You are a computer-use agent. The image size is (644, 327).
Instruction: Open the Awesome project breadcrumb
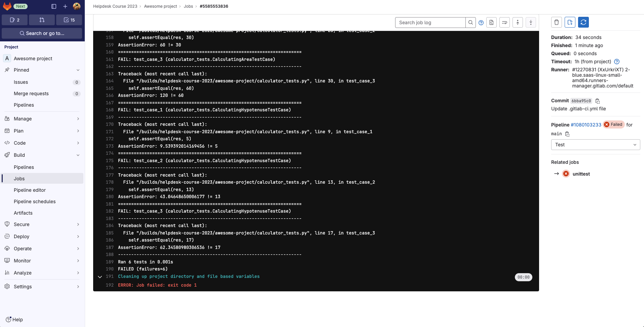click(161, 6)
